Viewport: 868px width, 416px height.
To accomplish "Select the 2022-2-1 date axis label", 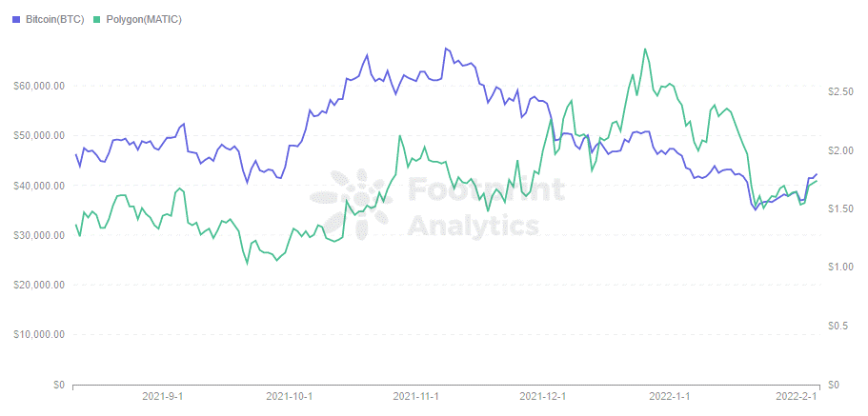I will tap(796, 396).
